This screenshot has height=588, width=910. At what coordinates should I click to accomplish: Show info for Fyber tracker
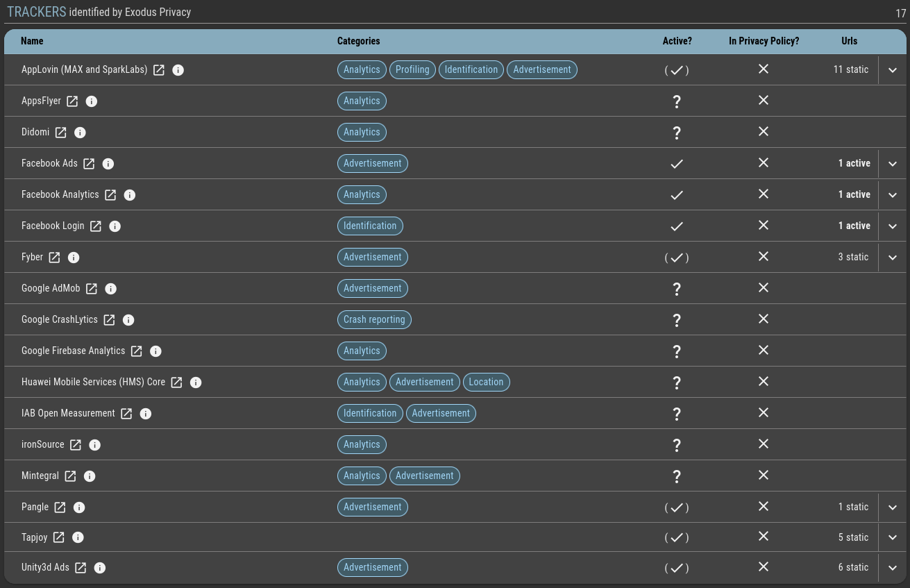[74, 258]
